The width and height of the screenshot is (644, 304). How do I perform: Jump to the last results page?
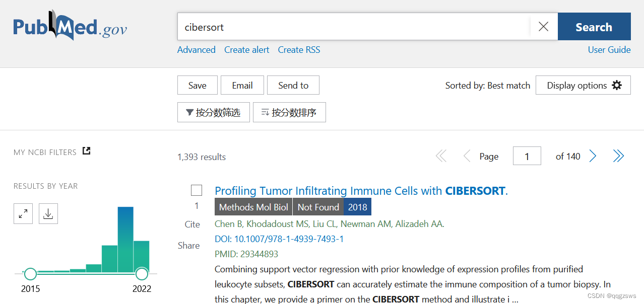tap(618, 156)
